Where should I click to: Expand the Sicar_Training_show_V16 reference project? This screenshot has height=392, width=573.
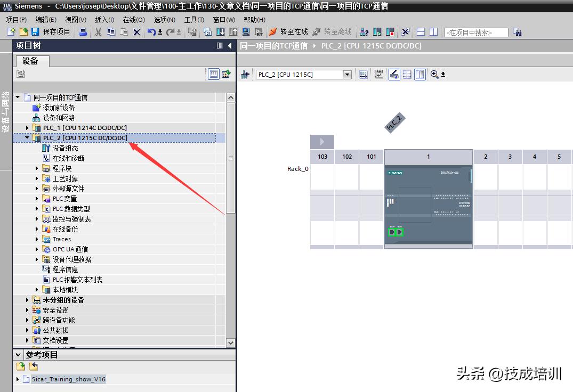(18, 379)
